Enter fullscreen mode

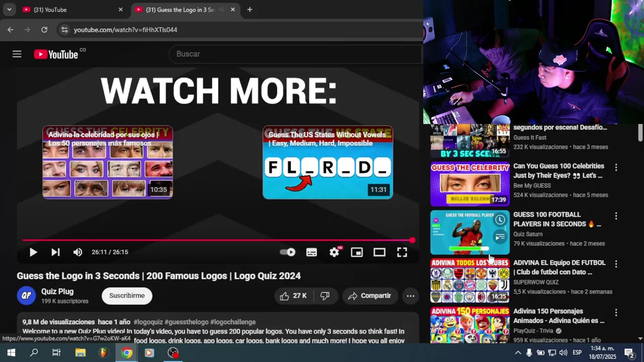point(402,252)
